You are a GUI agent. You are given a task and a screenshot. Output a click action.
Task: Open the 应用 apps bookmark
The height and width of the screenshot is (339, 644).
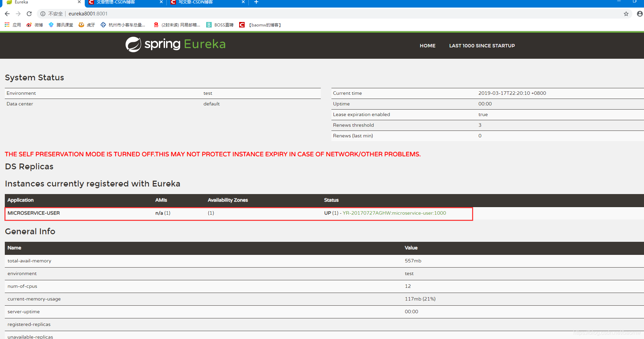13,25
